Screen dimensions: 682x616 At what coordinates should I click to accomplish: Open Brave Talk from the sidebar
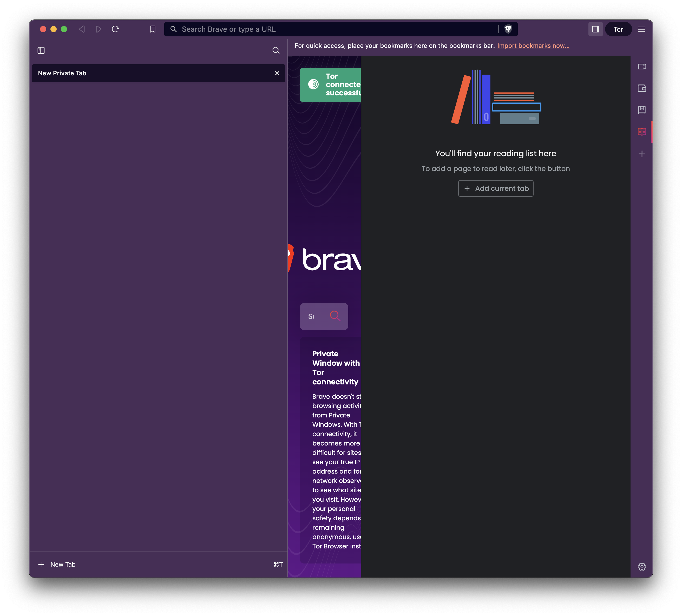[x=642, y=67]
